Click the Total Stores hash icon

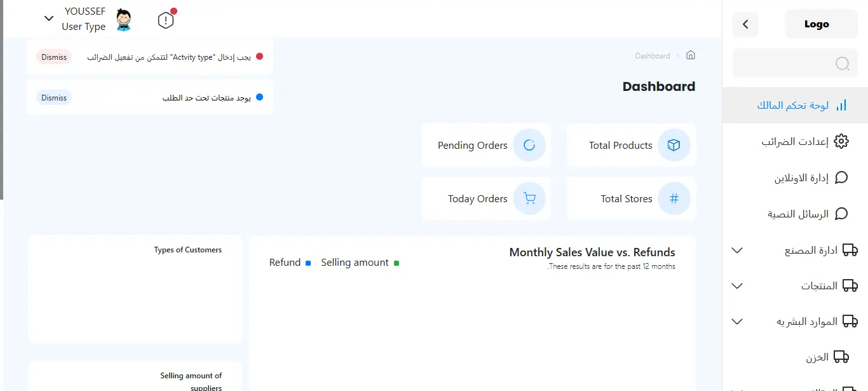pyautogui.click(x=674, y=198)
